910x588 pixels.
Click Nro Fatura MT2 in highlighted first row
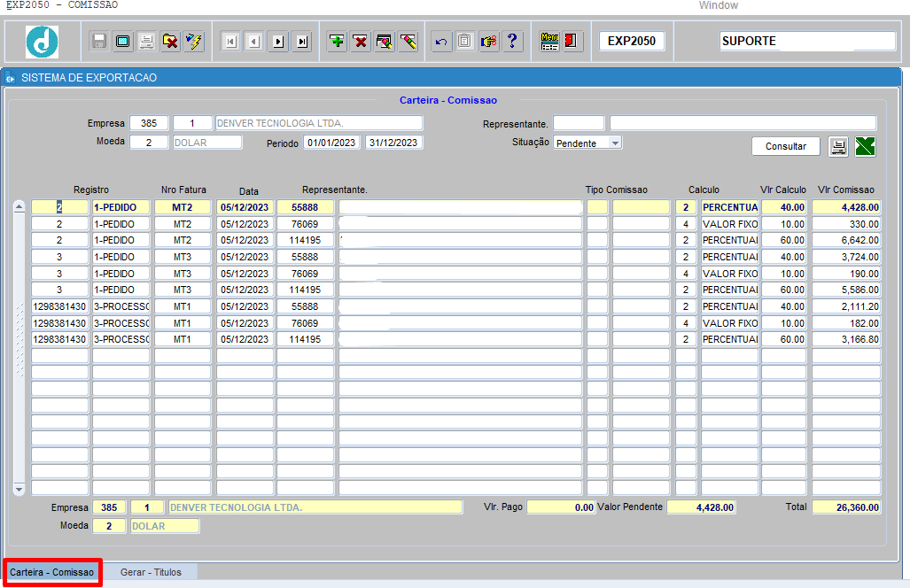click(183, 207)
